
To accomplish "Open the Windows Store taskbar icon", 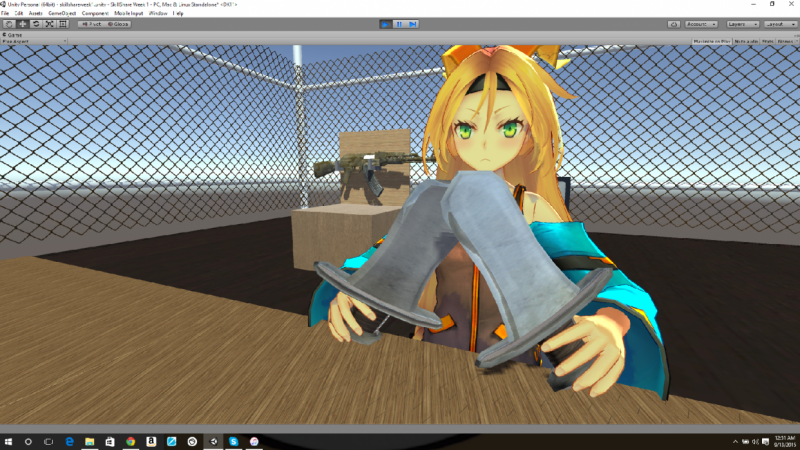I will tap(110, 442).
